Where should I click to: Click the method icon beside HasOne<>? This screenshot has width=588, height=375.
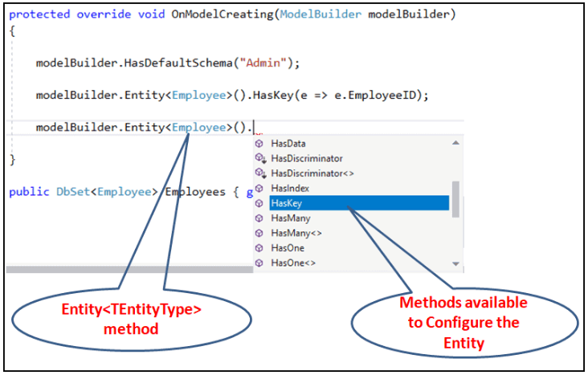(259, 263)
